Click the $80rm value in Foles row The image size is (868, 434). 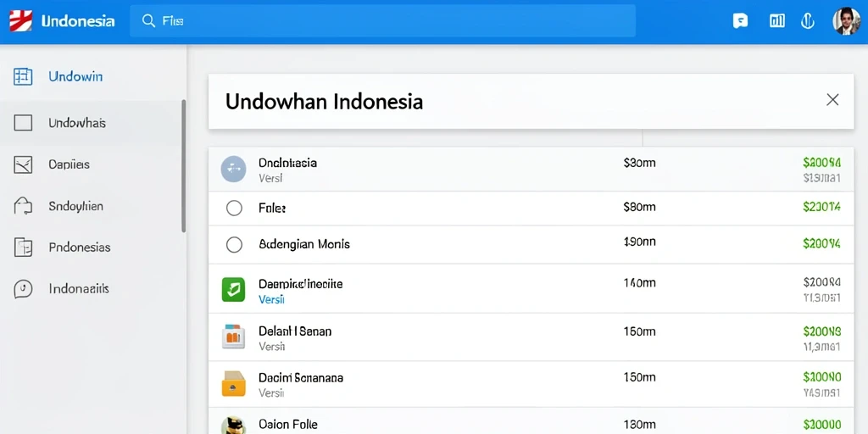point(639,207)
